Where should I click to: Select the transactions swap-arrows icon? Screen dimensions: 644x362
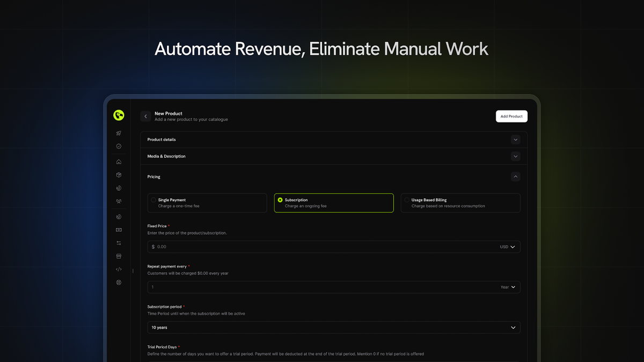pos(119,242)
